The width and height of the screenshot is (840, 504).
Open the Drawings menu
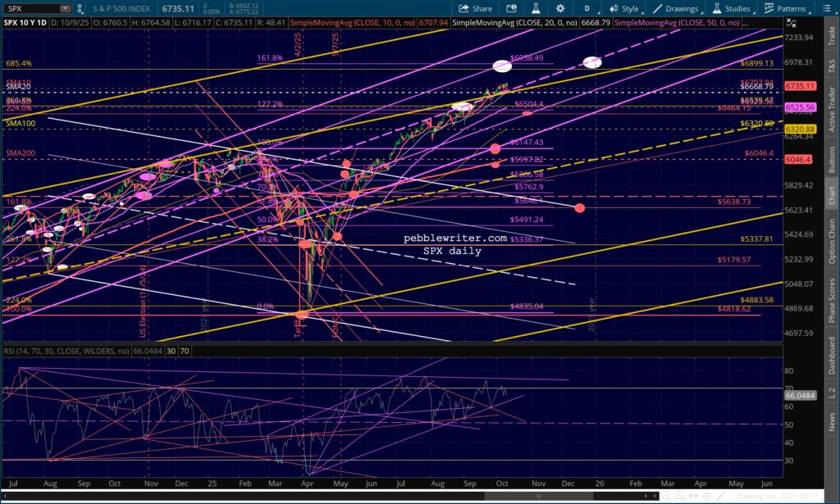tap(676, 8)
